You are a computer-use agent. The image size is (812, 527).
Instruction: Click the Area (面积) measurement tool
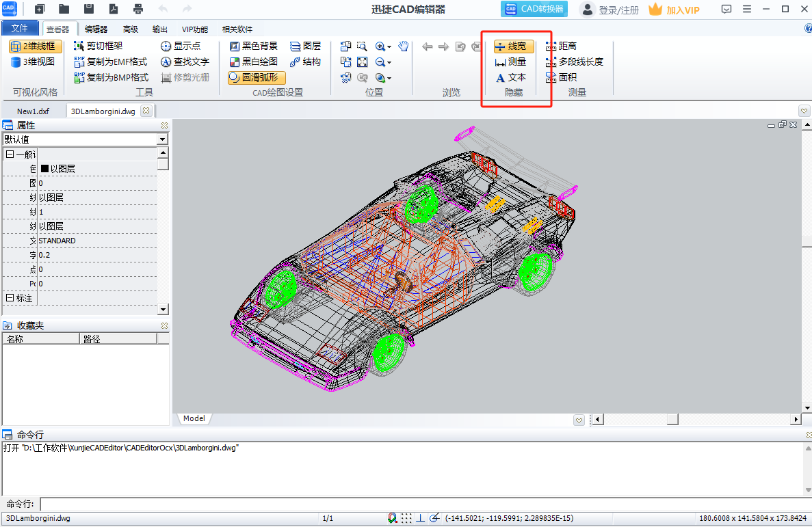pos(561,77)
